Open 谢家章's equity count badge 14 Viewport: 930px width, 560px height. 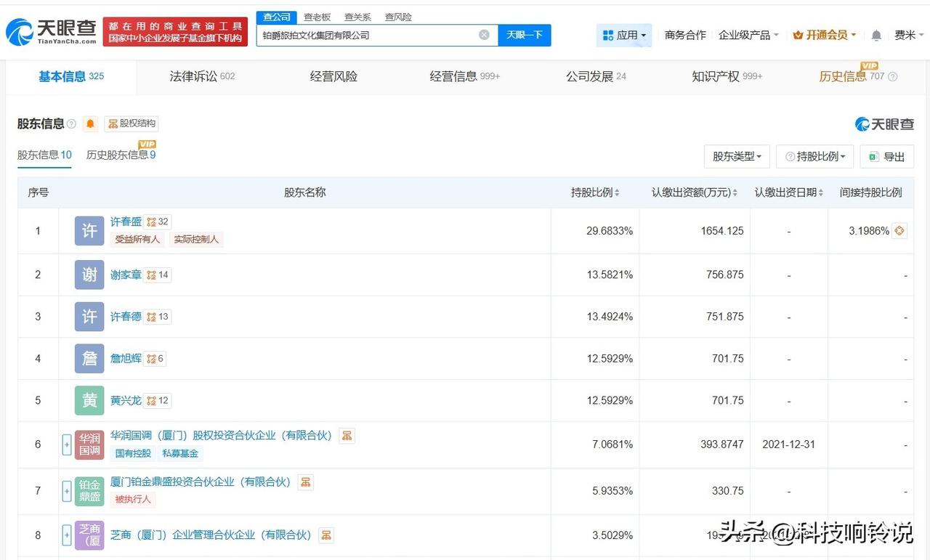click(x=158, y=275)
